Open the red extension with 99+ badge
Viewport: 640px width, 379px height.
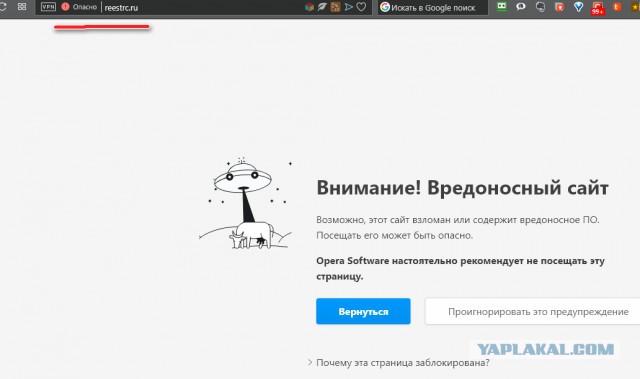coord(598,8)
